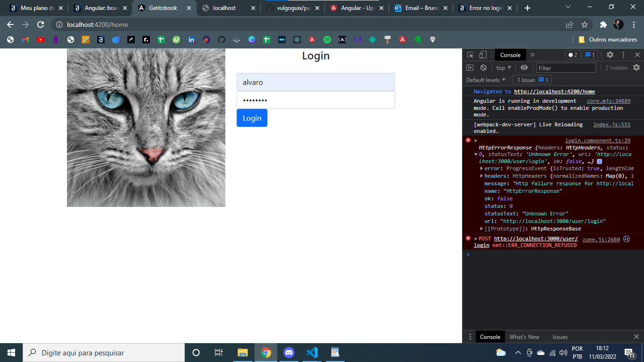Toggle the device toolbar in DevTools

[x=483, y=55]
